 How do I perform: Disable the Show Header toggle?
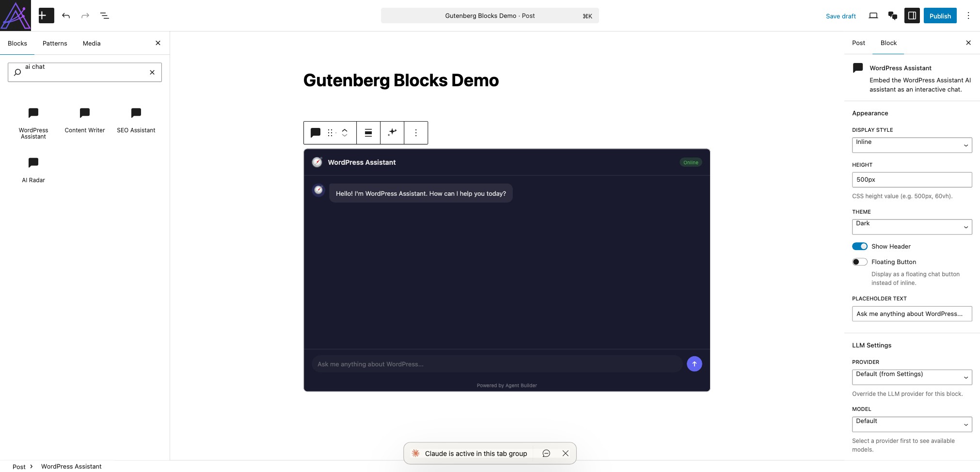(860, 246)
